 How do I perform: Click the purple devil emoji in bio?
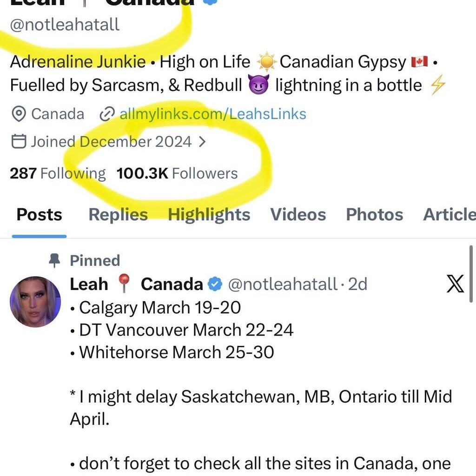[259, 86]
